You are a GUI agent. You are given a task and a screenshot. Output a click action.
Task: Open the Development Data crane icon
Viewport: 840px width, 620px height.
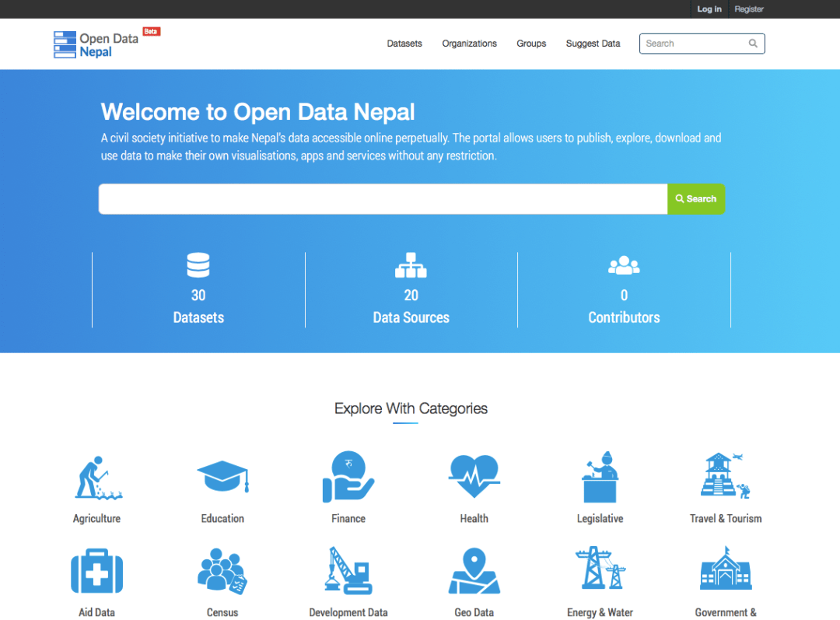pyautogui.click(x=348, y=571)
